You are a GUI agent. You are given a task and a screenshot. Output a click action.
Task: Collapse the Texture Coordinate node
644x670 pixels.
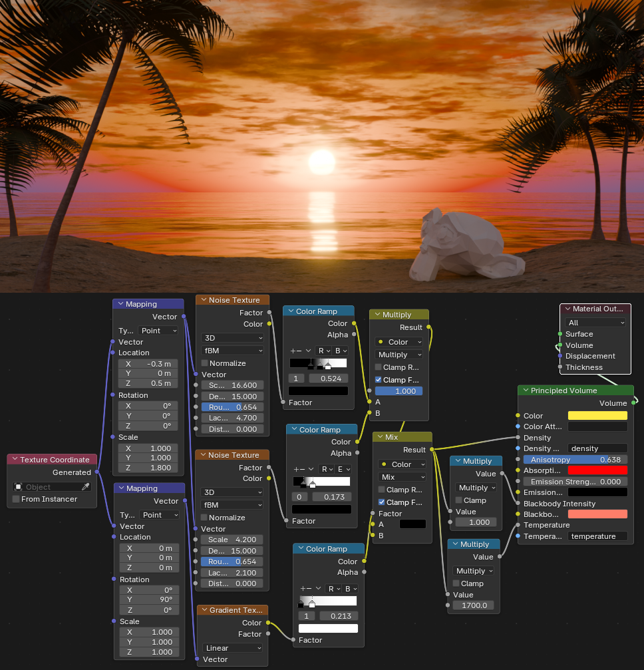(x=15, y=460)
